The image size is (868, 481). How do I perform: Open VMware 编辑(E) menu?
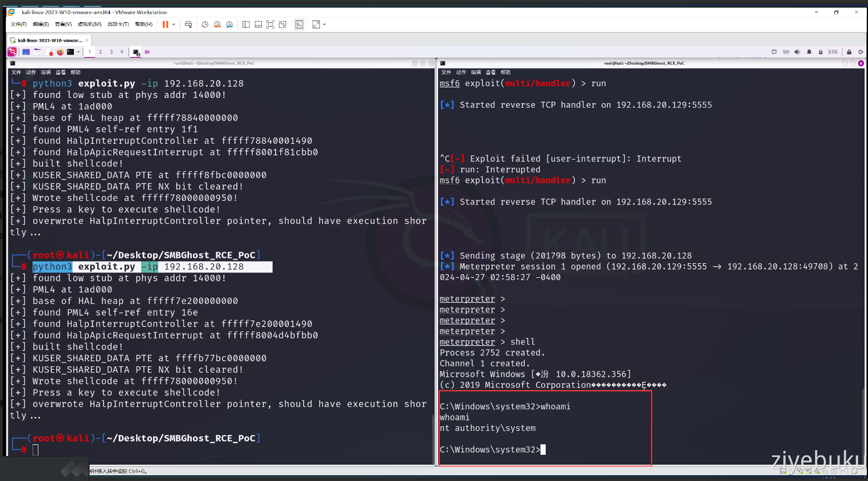pos(41,24)
